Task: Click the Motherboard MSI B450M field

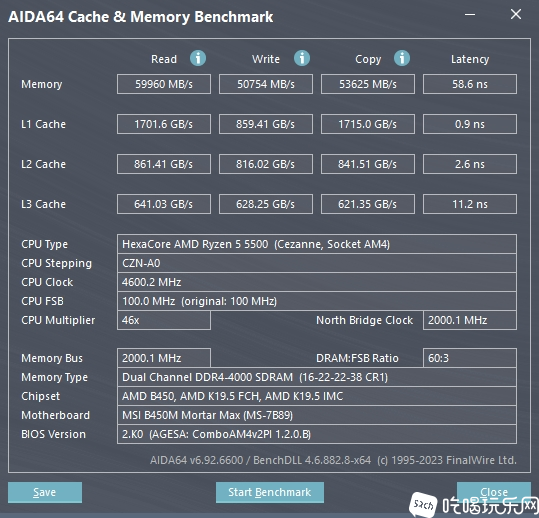Action: 317,415
